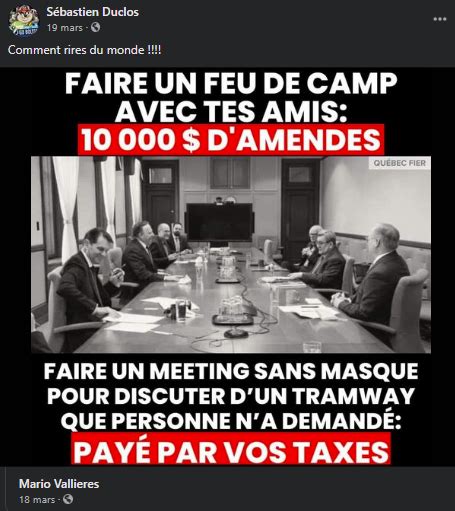Click the FAIRE UN FEU DE CAMP headline
Viewport: 455px width, 511px height.
click(x=231, y=83)
